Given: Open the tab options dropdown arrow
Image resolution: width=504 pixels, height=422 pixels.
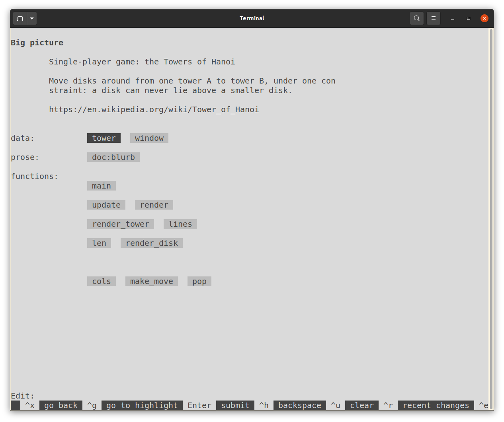Looking at the screenshot, I should (32, 18).
